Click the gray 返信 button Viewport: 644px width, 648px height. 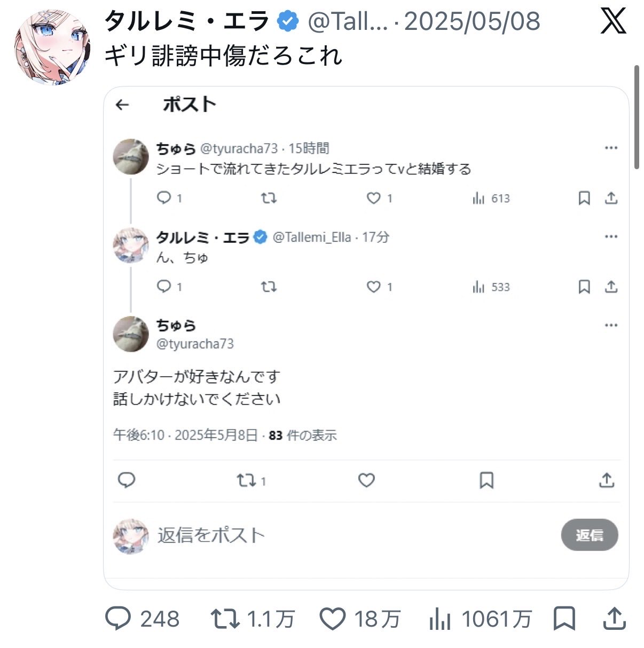point(590,535)
